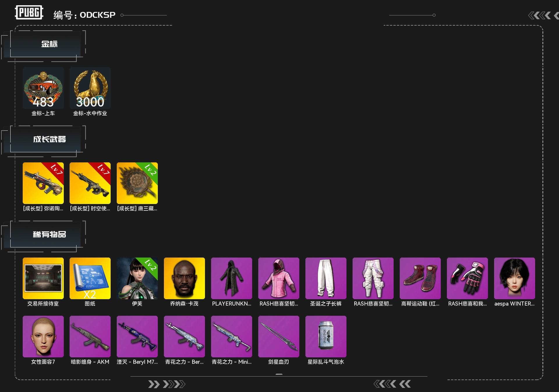Click the 图纸 label text
Screen dimensions: 559x392
[90, 304]
